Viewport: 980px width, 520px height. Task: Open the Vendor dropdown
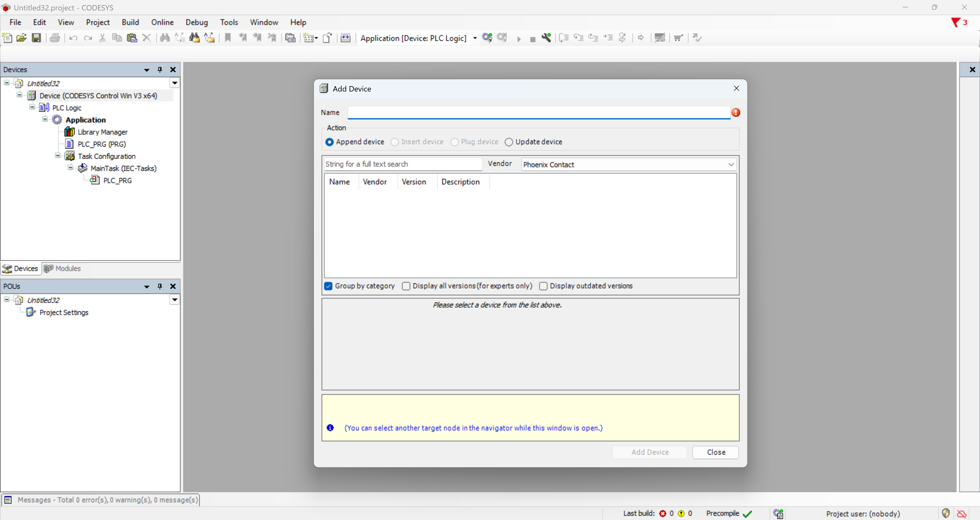pos(731,165)
